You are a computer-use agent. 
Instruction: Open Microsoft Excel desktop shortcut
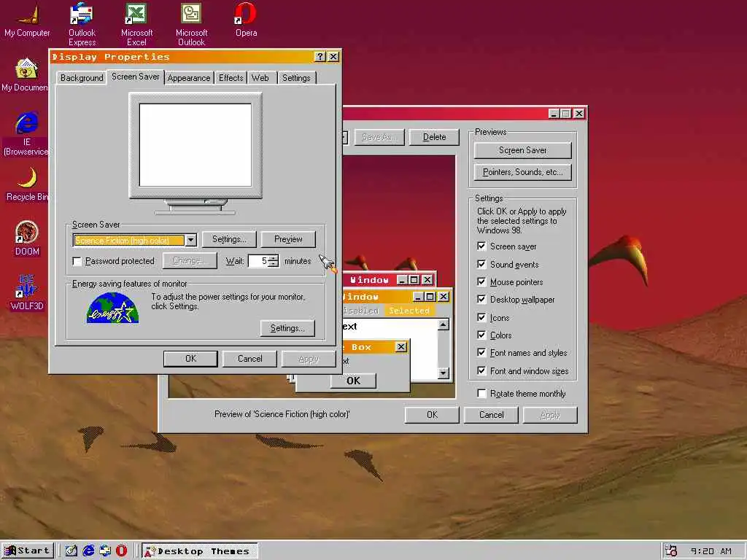(x=136, y=24)
